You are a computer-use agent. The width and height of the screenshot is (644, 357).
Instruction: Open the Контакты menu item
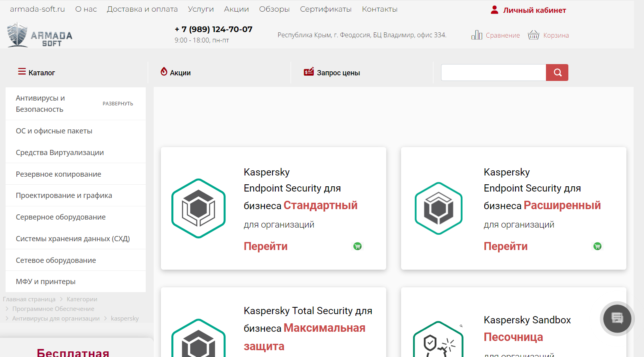(x=379, y=9)
